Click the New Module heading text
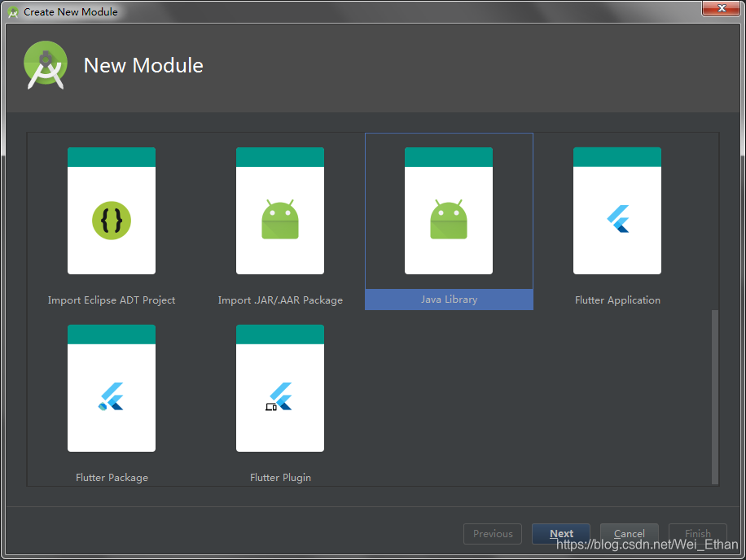The image size is (746, 560). point(143,65)
